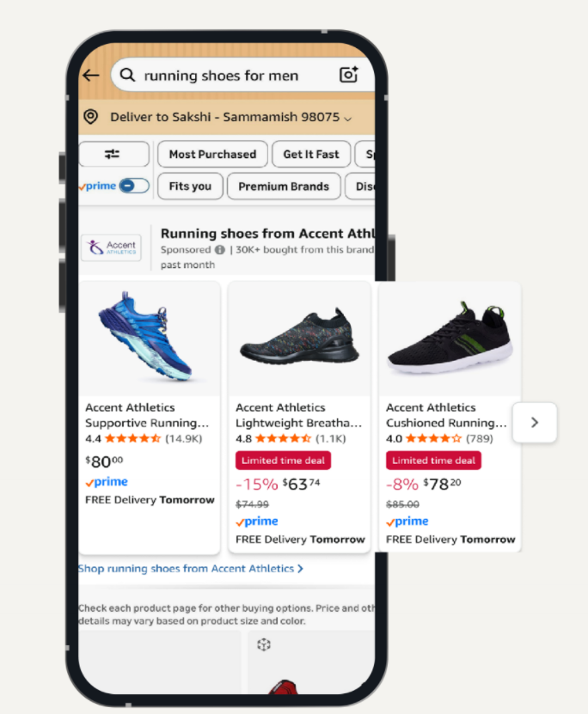Screen dimensions: 588x714
Task: Open camera lens visual search
Action: [348, 76]
